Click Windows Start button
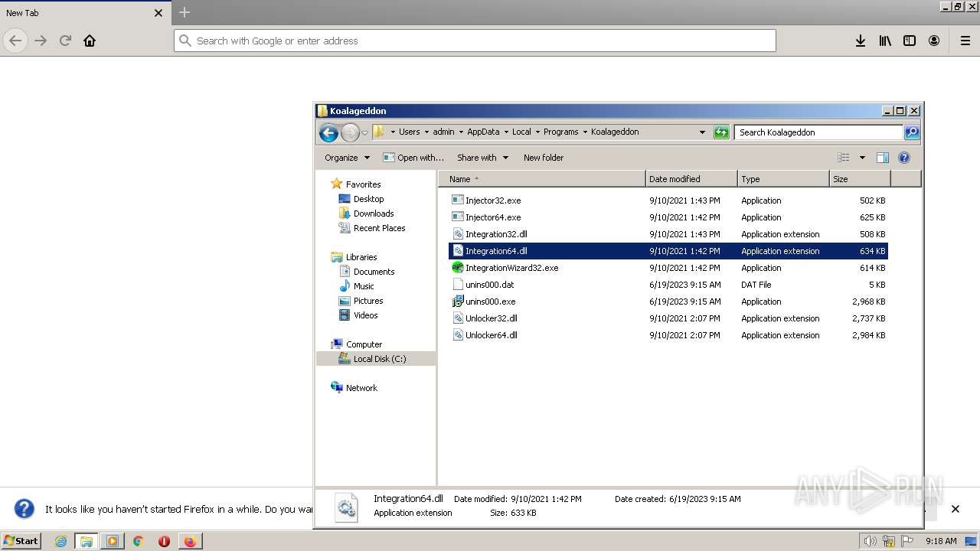This screenshot has width=980, height=551. [x=21, y=541]
